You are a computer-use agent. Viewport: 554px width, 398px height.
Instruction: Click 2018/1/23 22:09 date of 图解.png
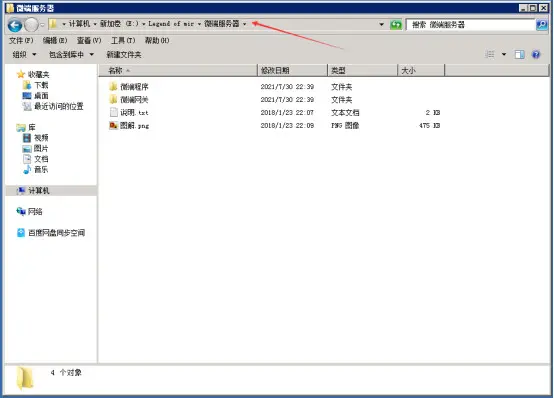pyautogui.click(x=287, y=125)
